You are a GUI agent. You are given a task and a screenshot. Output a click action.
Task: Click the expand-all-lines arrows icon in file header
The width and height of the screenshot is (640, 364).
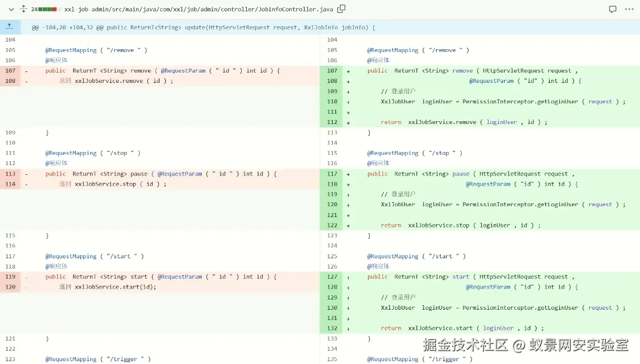pyautogui.click(x=23, y=9)
